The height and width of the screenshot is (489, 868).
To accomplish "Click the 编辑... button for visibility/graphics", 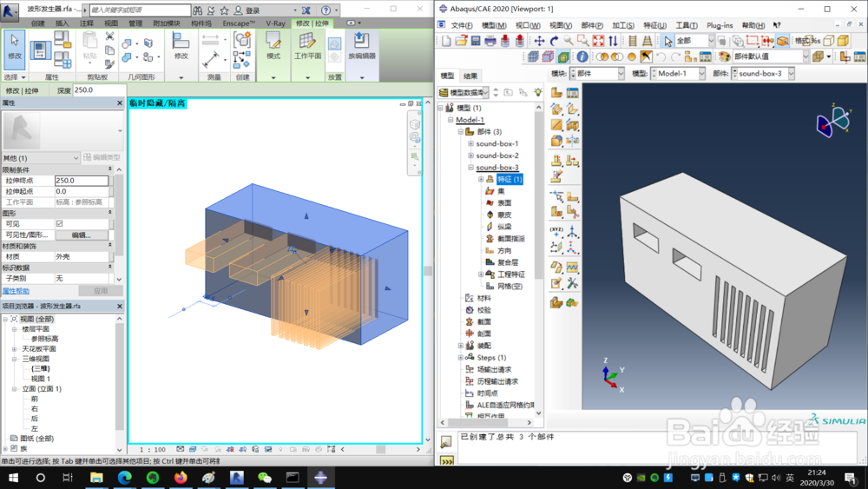I will tap(82, 235).
